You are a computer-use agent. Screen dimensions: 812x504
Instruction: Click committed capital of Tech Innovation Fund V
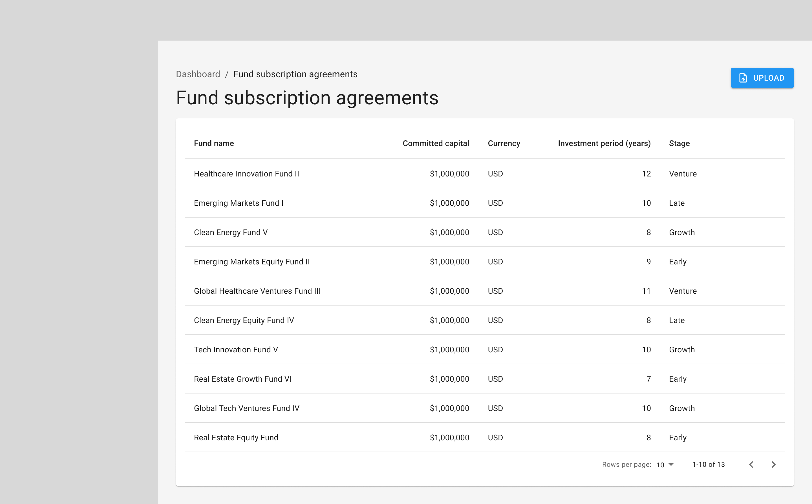pyautogui.click(x=449, y=350)
